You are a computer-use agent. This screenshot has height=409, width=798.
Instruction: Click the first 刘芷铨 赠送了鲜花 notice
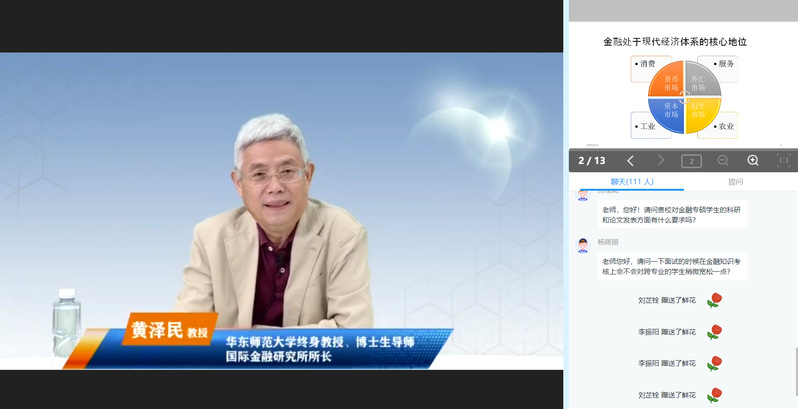tap(667, 301)
